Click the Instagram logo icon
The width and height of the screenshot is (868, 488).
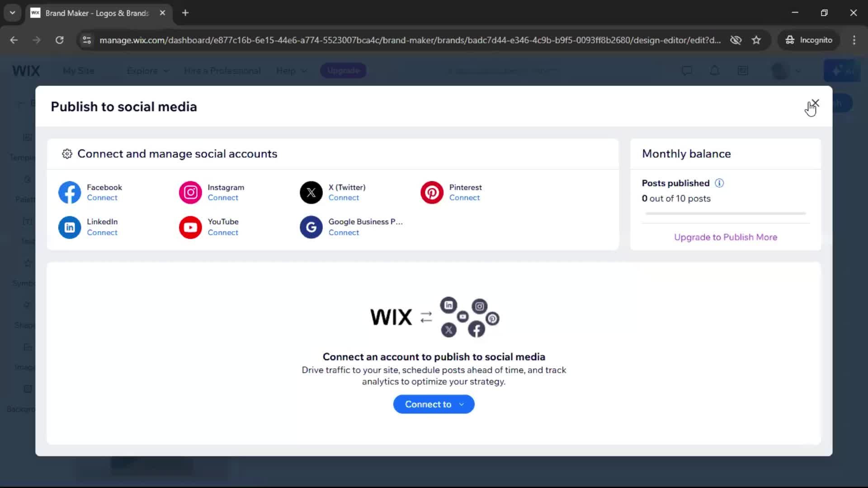[x=190, y=192]
